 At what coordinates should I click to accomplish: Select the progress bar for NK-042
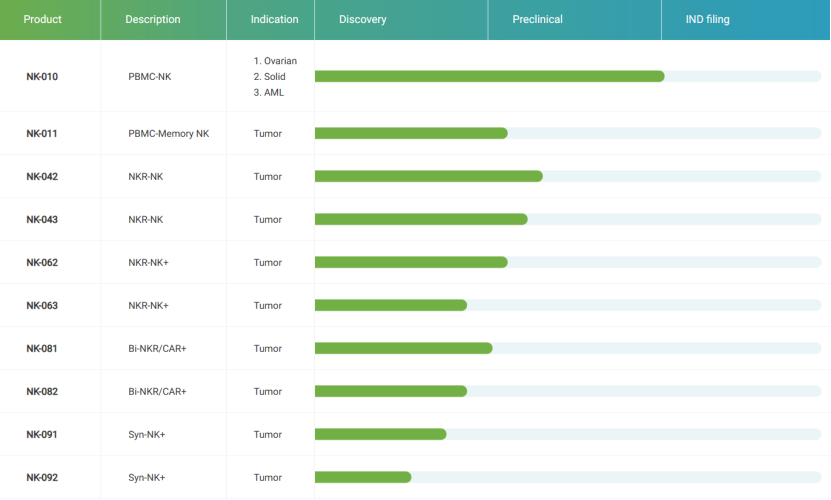(x=428, y=177)
